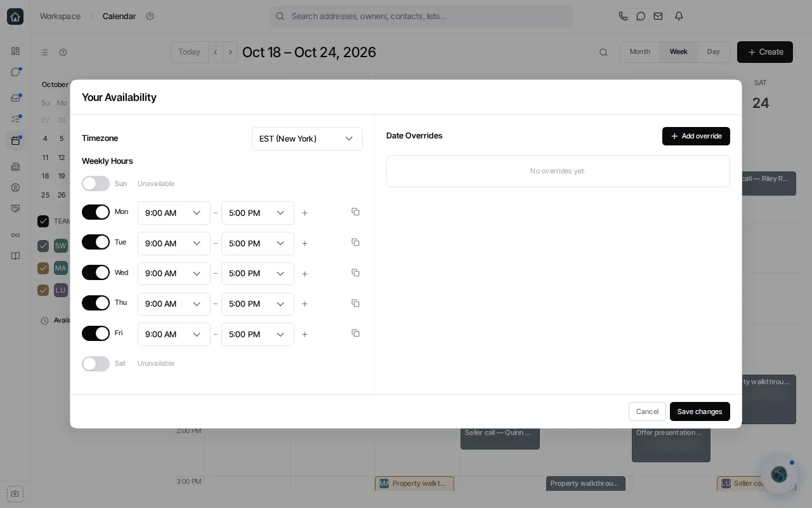812x508 pixels.
Task: Disable Wednesday availability toggle
Action: 96,272
